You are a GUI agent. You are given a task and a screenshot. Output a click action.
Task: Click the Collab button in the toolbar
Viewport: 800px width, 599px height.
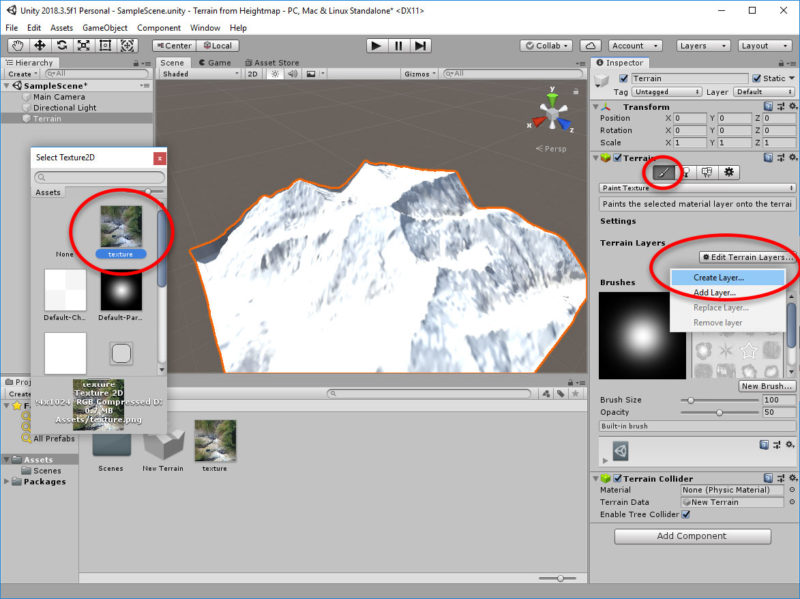pos(547,45)
